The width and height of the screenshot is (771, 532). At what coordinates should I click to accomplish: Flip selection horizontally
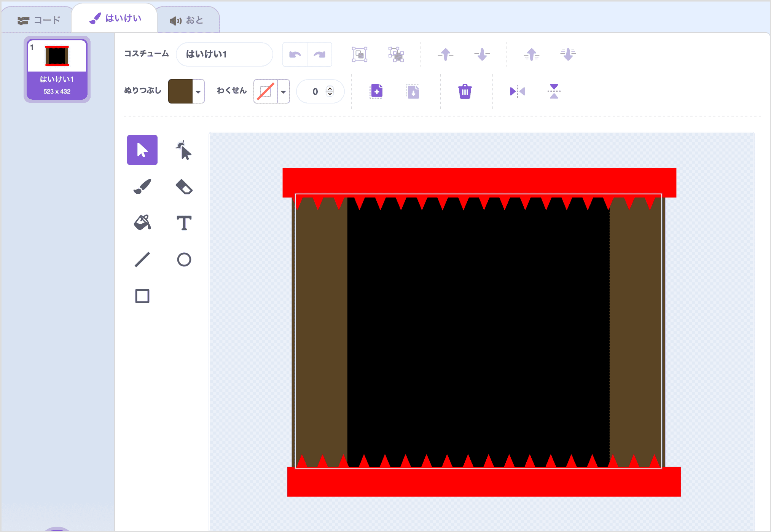click(517, 91)
